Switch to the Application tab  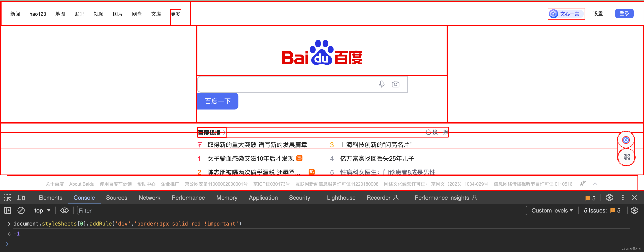pyautogui.click(x=263, y=198)
